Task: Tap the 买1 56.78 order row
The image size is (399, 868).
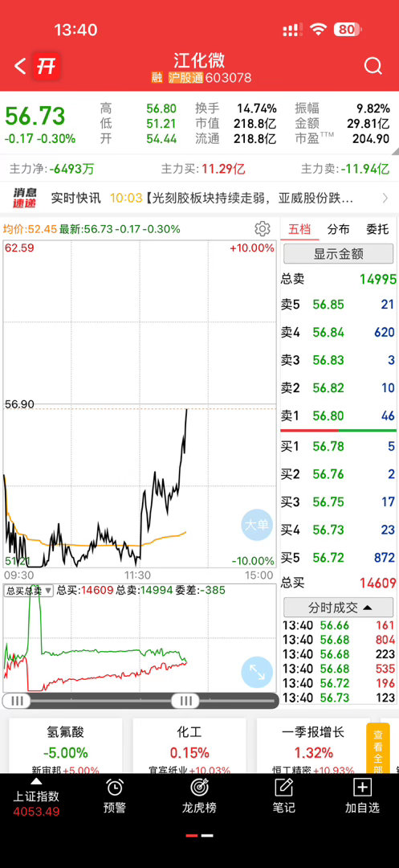Action: point(338,446)
